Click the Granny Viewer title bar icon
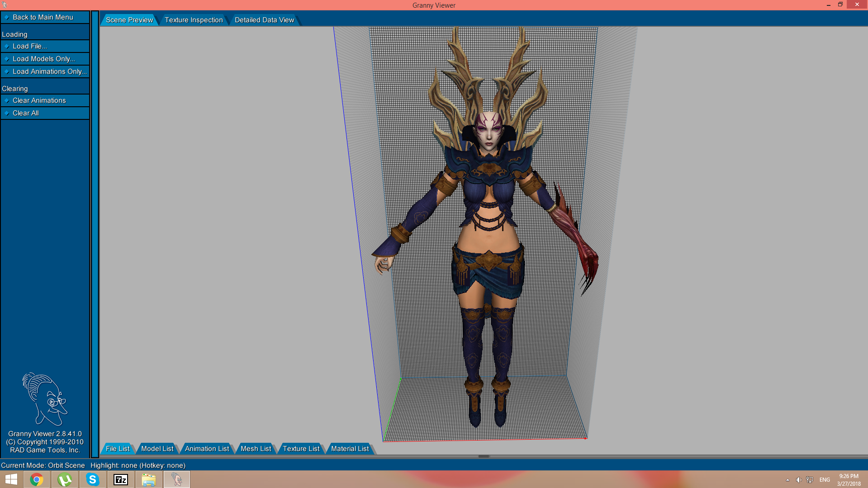This screenshot has width=868, height=488. (x=5, y=5)
